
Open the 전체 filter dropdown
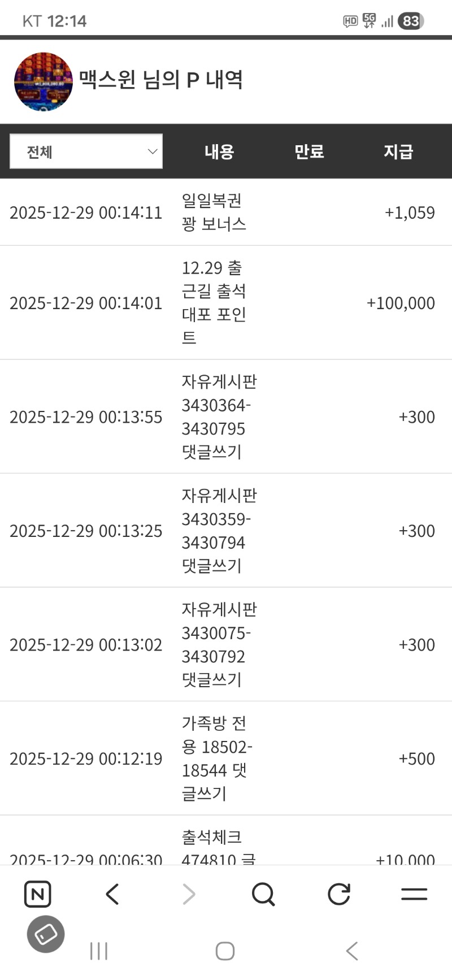point(86,151)
